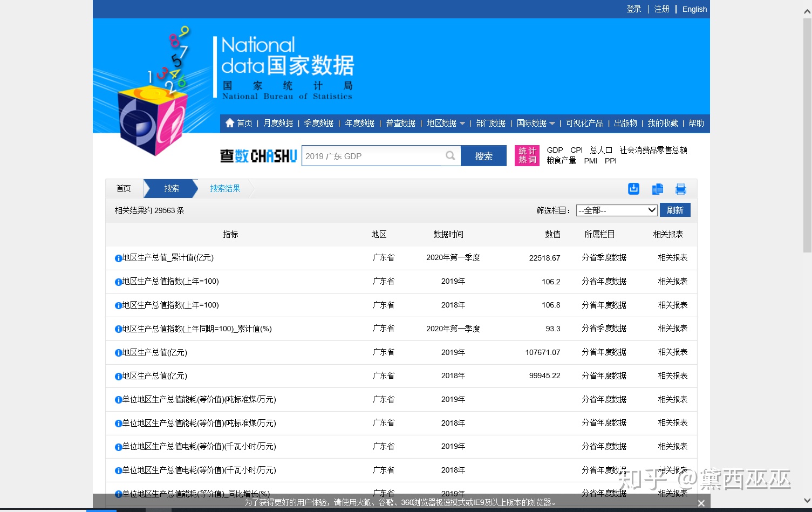The height and width of the screenshot is (512, 812).
Task: Open the English version link
Action: (x=694, y=9)
